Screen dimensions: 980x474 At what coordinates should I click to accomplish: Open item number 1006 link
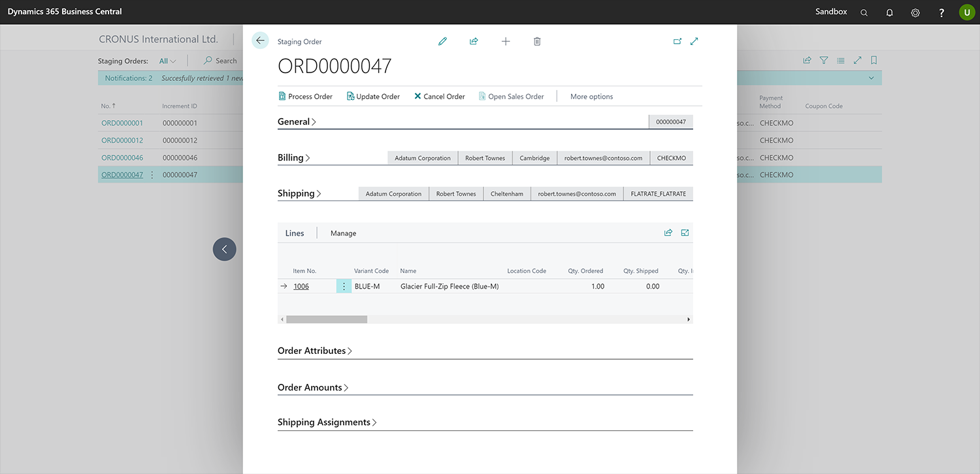tap(301, 286)
